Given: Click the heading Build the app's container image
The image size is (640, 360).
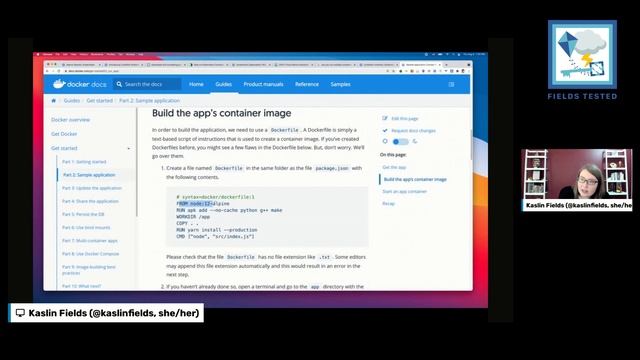Looking at the screenshot, I should click(x=222, y=113).
